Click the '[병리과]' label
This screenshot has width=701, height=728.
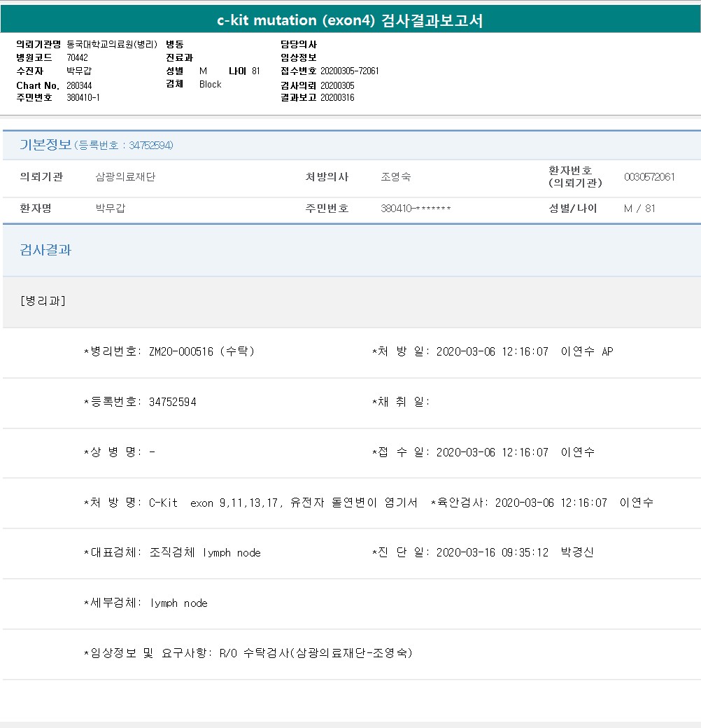click(43, 301)
